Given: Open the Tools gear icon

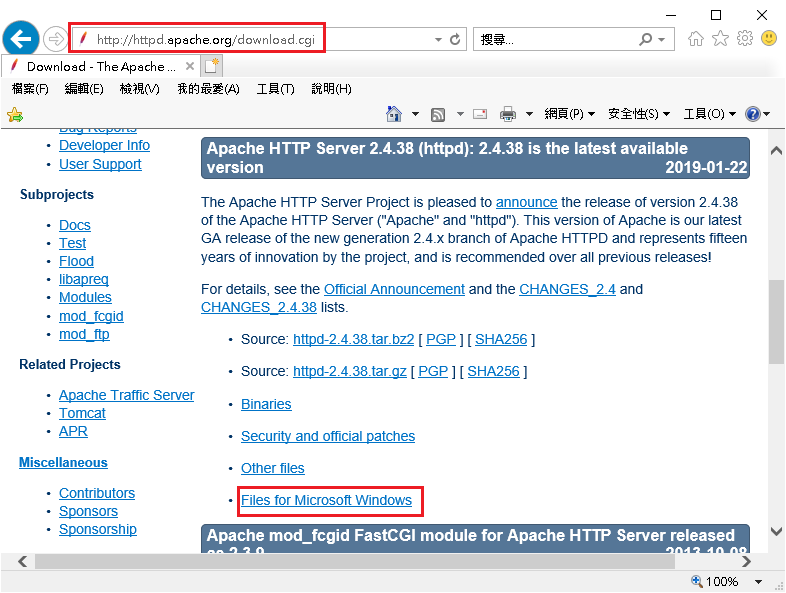Looking at the screenshot, I should pyautogui.click(x=744, y=38).
